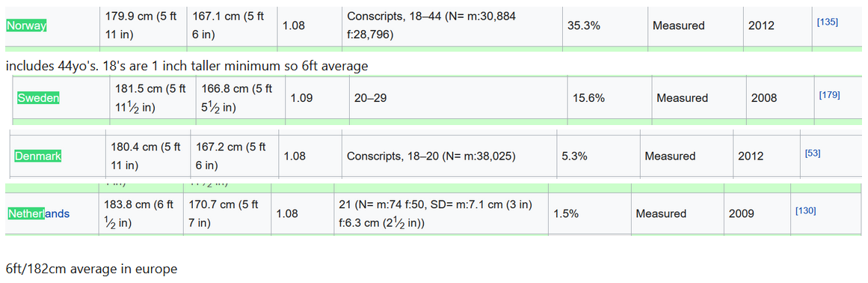Follow citation reference [53]
Image resolution: width=868 pixels, height=283 pixels.
point(812,153)
